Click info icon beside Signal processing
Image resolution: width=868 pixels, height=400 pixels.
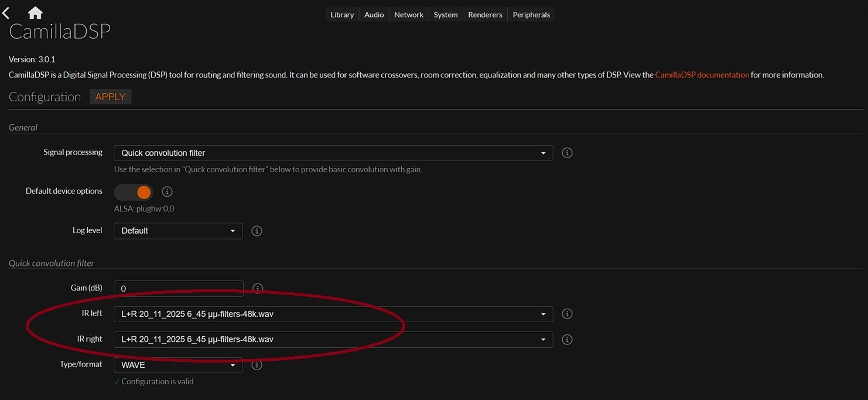(x=566, y=153)
